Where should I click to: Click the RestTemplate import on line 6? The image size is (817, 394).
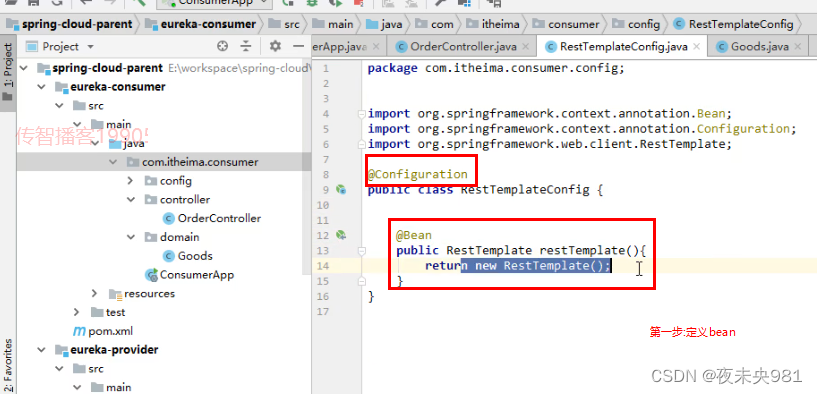click(550, 144)
